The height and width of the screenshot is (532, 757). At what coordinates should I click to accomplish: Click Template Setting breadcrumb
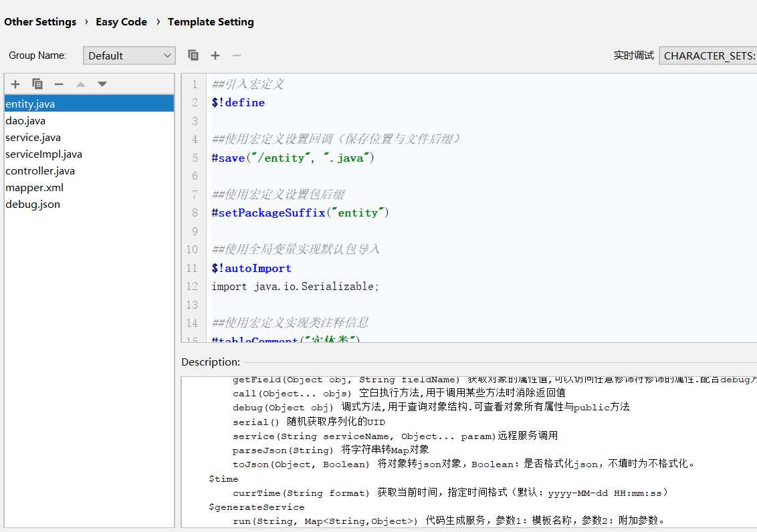(x=211, y=21)
